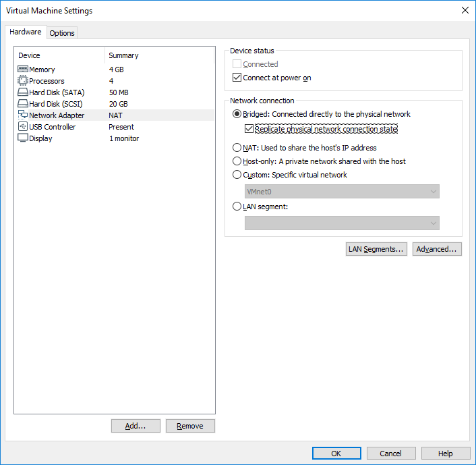Switch to the Options tab
The image size is (476, 465).
click(x=62, y=33)
